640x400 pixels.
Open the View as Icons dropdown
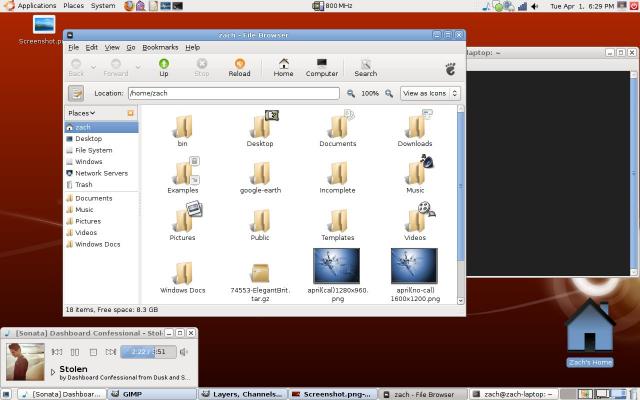click(x=430, y=93)
